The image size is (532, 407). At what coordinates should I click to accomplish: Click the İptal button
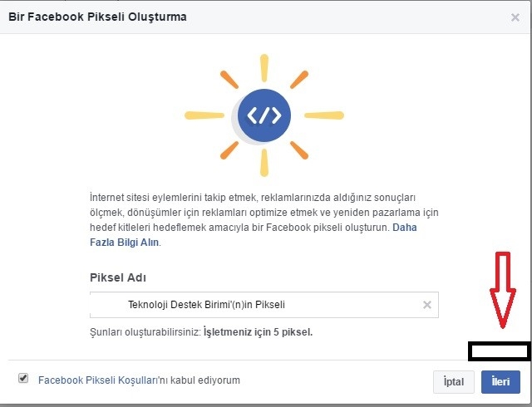pos(454,382)
